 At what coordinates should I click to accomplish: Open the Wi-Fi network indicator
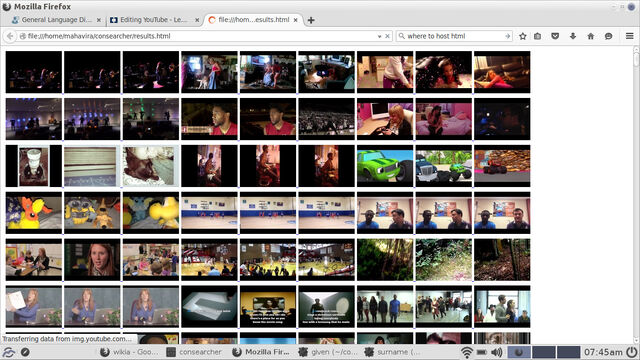click(467, 352)
